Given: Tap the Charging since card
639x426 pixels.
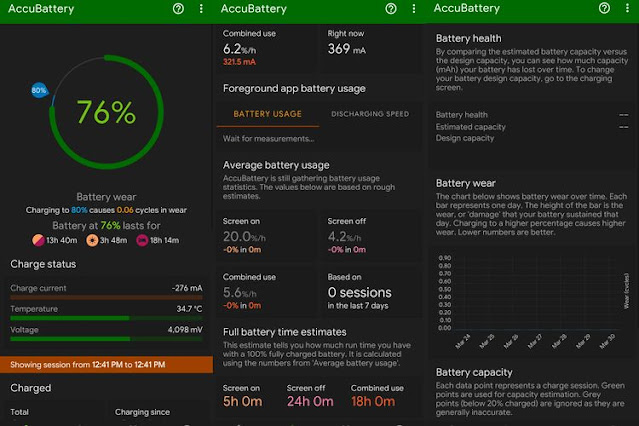Looking at the screenshot, I should pos(161,413).
